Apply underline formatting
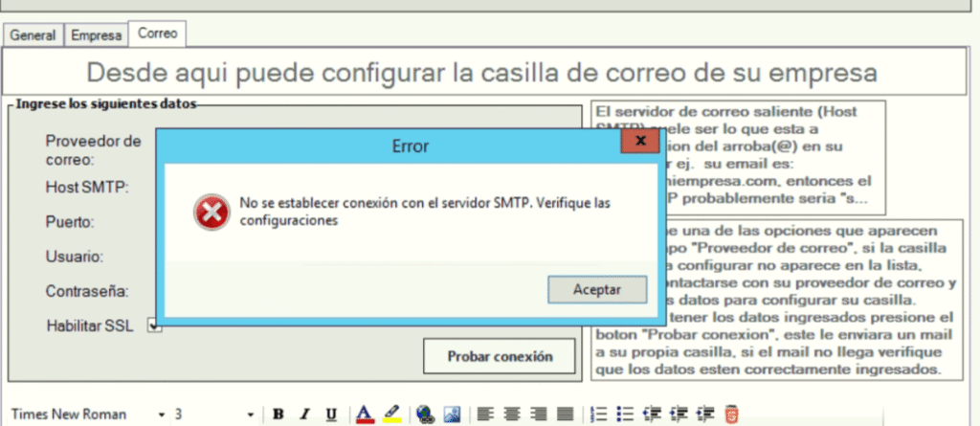The width and height of the screenshot is (980, 426). point(331,414)
